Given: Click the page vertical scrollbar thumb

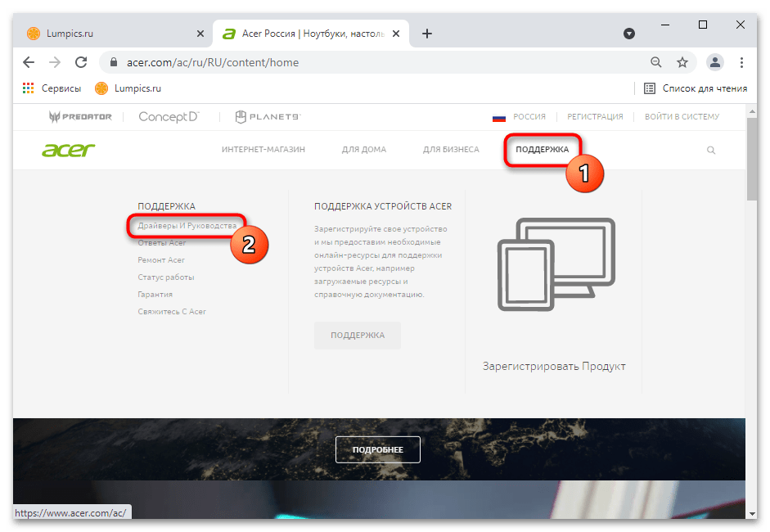Looking at the screenshot, I should tap(752, 159).
